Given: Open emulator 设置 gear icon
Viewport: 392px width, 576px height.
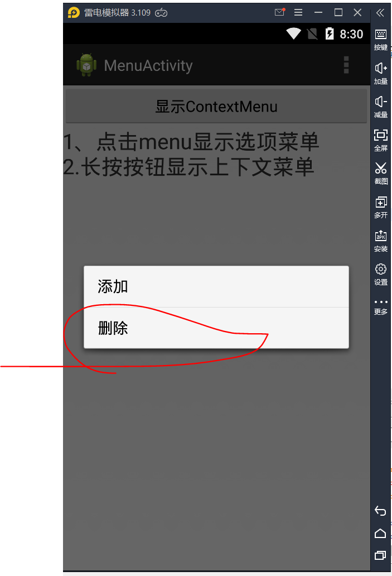Looking at the screenshot, I should coord(381,275).
